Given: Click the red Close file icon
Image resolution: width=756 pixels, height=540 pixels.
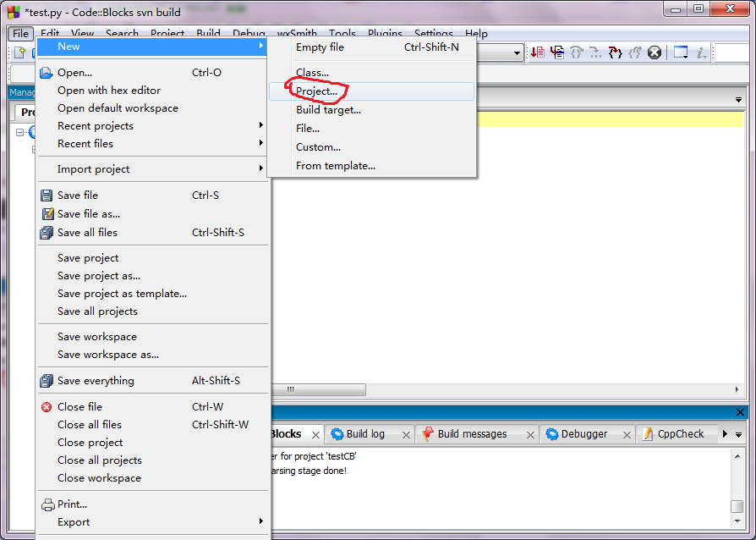Looking at the screenshot, I should [47, 407].
